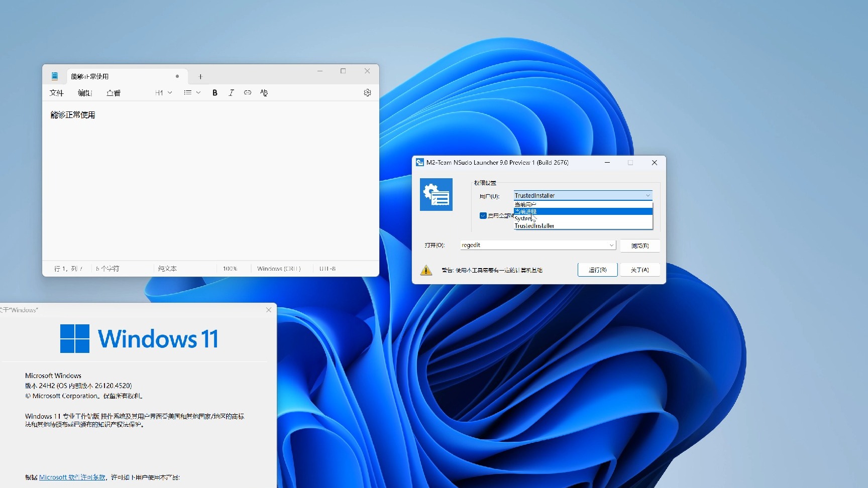The height and width of the screenshot is (488, 868).
Task: Choose System from the user list
Action: coord(583,218)
